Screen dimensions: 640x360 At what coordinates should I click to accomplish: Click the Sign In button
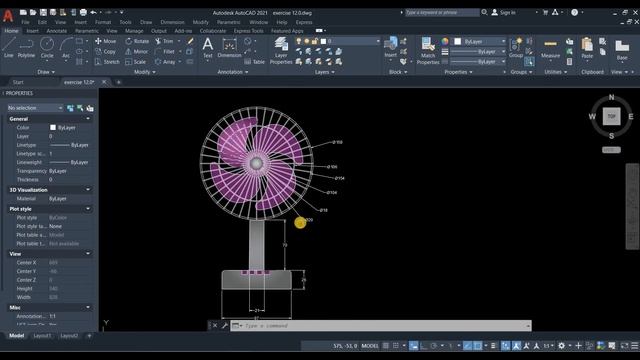[x=503, y=13]
